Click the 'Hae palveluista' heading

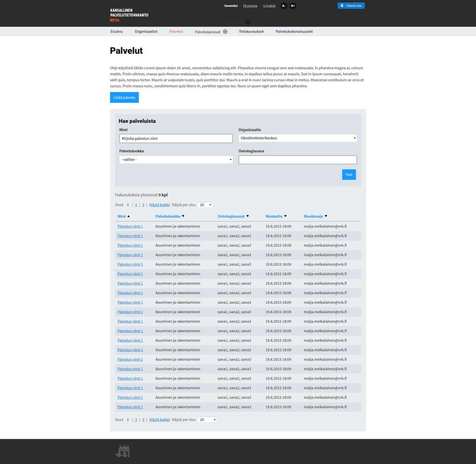[x=137, y=121]
